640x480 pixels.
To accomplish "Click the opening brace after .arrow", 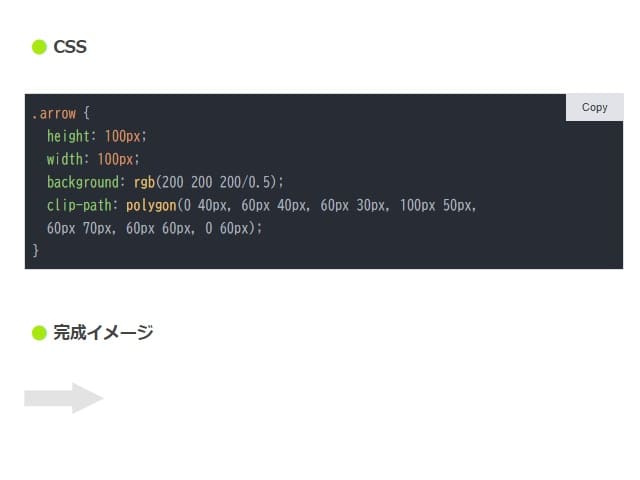I will pyautogui.click(x=86, y=113).
